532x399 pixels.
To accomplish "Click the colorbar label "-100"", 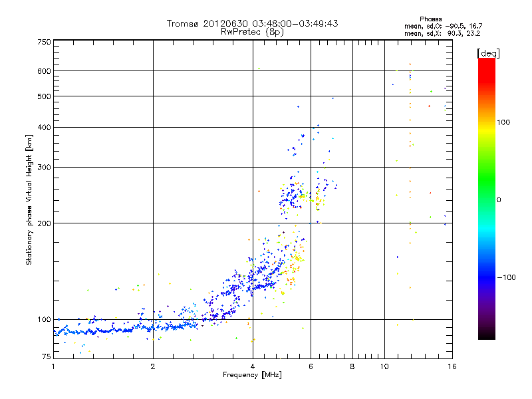I will pyautogui.click(x=506, y=277).
